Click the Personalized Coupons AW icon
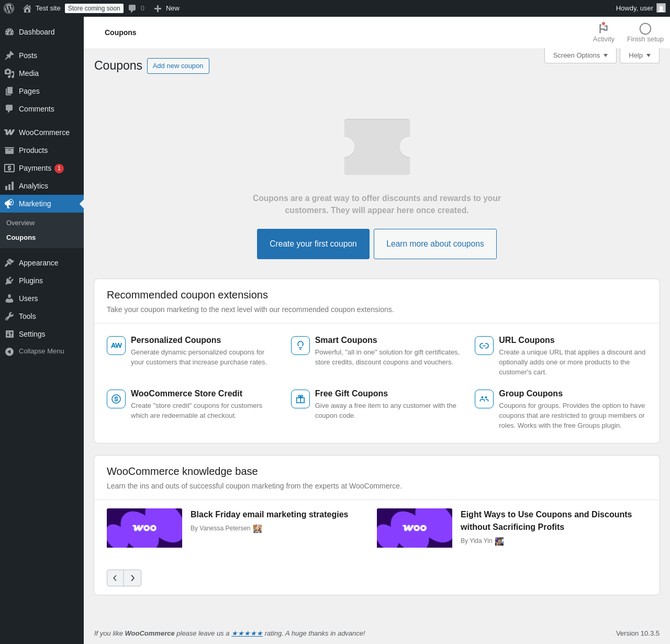The height and width of the screenshot is (644, 670). point(116,346)
